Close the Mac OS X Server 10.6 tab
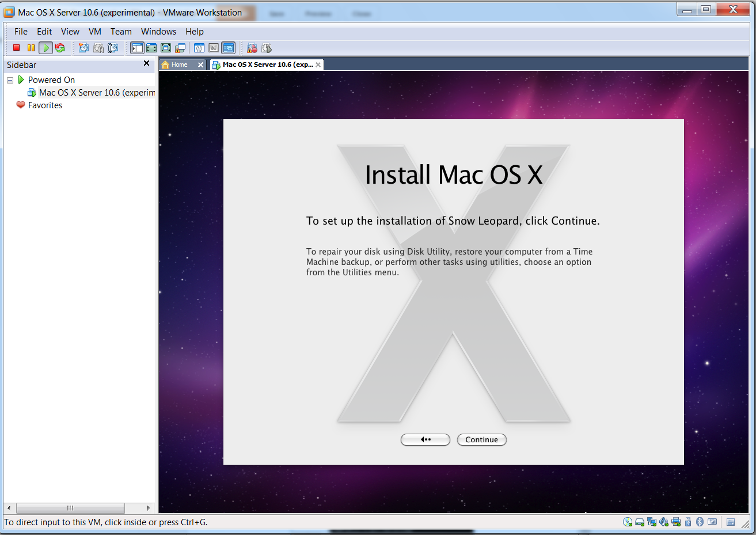Screen dimensions: 756x535 click(x=318, y=64)
